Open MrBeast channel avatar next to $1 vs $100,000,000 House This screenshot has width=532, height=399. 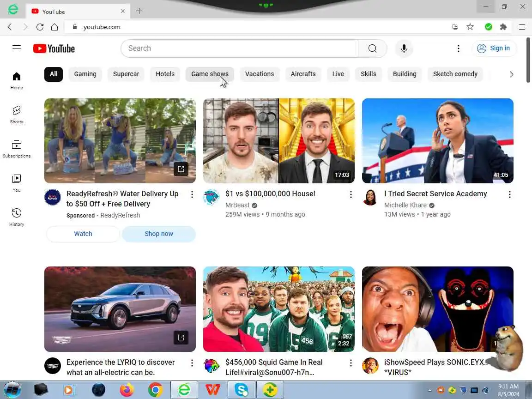212,198
